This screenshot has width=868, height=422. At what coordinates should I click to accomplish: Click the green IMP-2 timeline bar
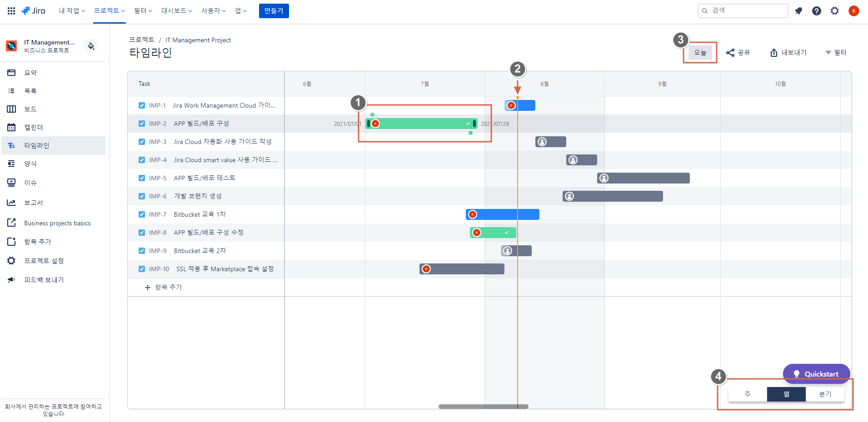[421, 124]
